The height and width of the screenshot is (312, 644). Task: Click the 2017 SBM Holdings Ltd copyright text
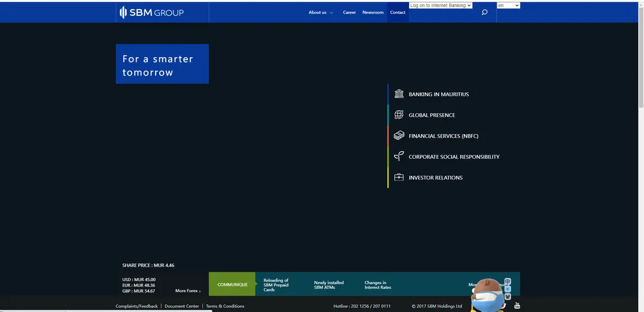437,306
